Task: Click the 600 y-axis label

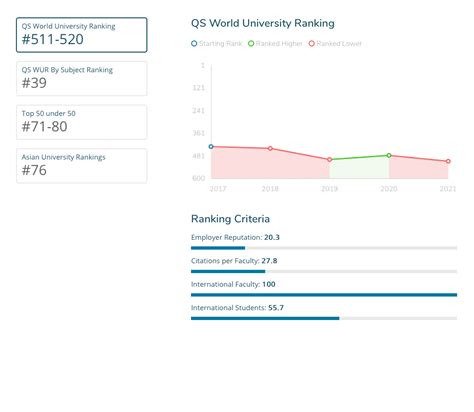Action: tap(198, 178)
